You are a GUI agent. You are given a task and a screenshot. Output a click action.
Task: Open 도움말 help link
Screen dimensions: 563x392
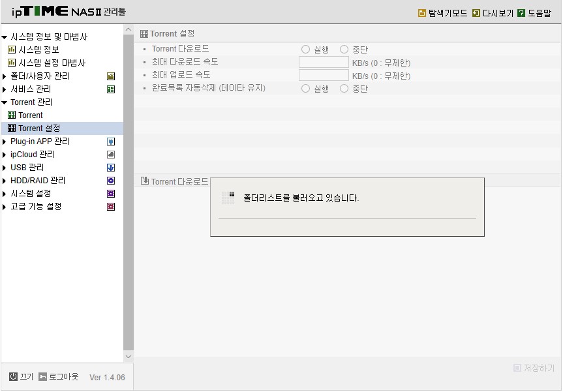[540, 13]
